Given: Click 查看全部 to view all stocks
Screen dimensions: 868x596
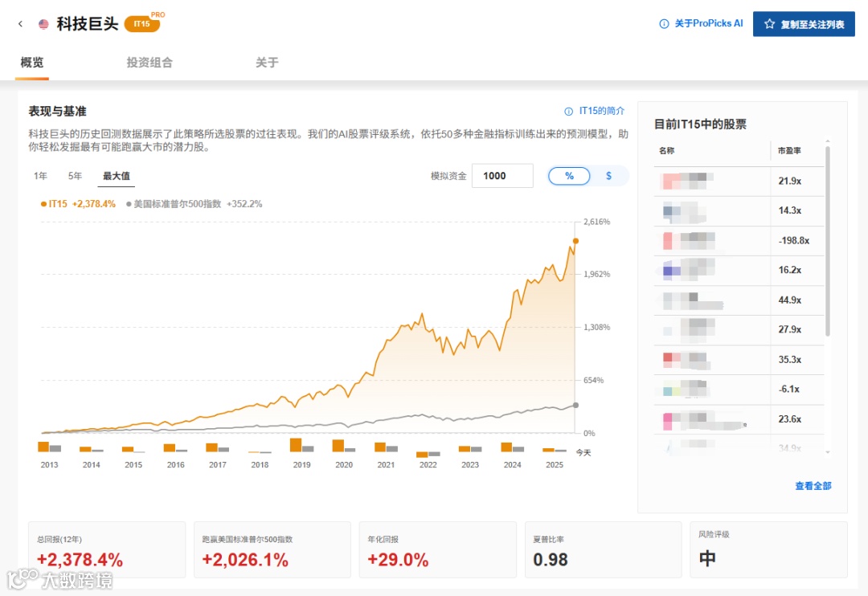Looking at the screenshot, I should tap(813, 486).
